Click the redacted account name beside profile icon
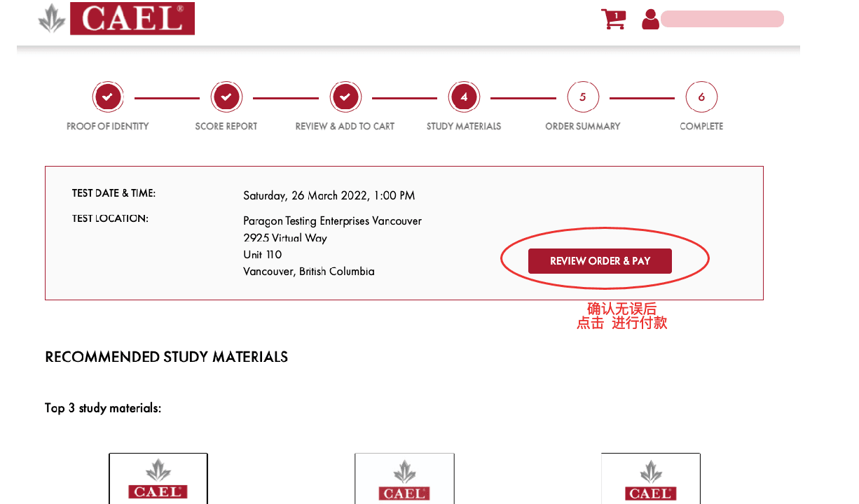Viewport: 859px width, 504px height. pos(722,19)
